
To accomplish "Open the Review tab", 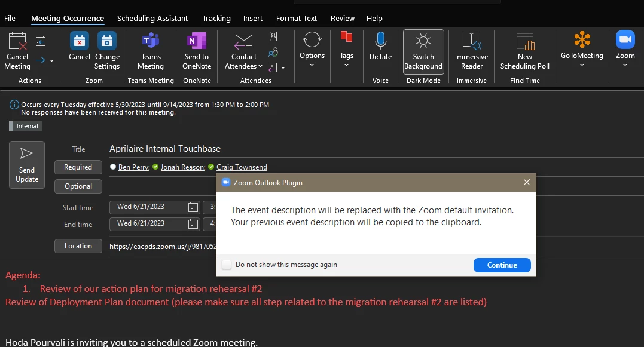I will 343,18.
